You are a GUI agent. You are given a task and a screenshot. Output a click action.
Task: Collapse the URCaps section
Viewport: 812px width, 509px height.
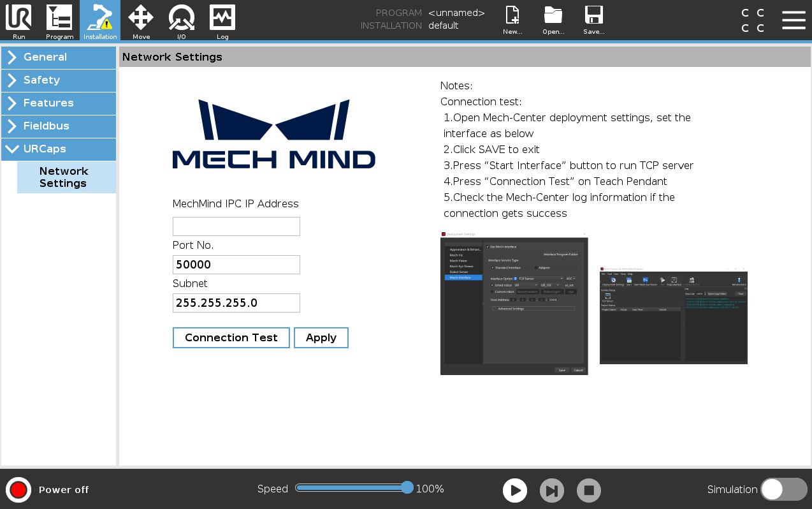pos(59,149)
